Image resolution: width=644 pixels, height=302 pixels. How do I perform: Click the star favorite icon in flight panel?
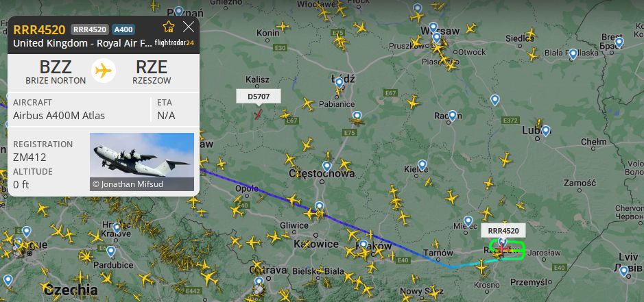coord(169,27)
